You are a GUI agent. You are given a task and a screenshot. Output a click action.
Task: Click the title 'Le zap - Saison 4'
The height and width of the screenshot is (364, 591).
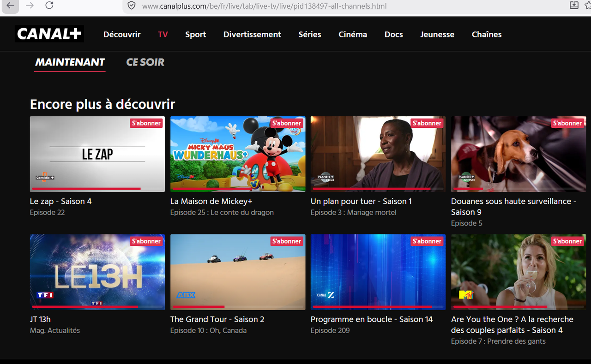click(61, 202)
